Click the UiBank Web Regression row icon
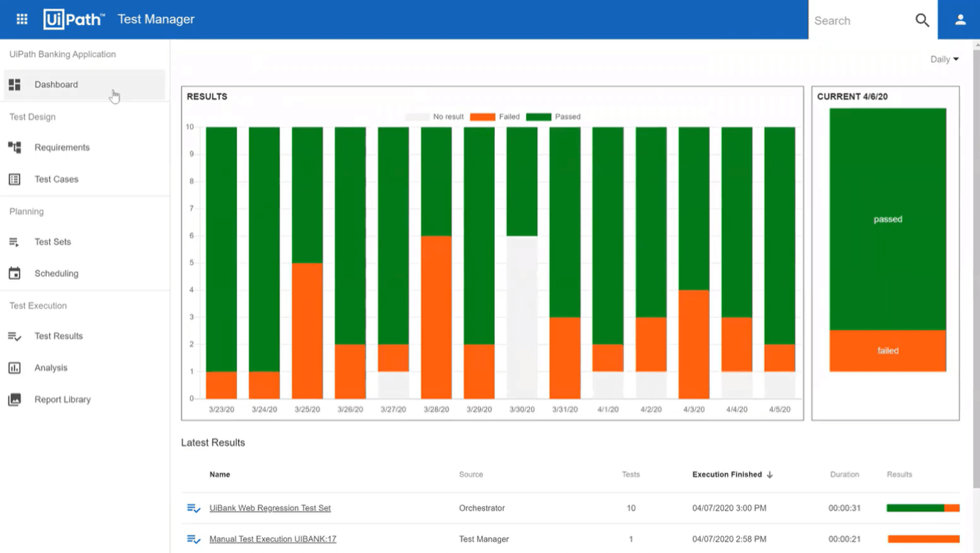 click(193, 508)
